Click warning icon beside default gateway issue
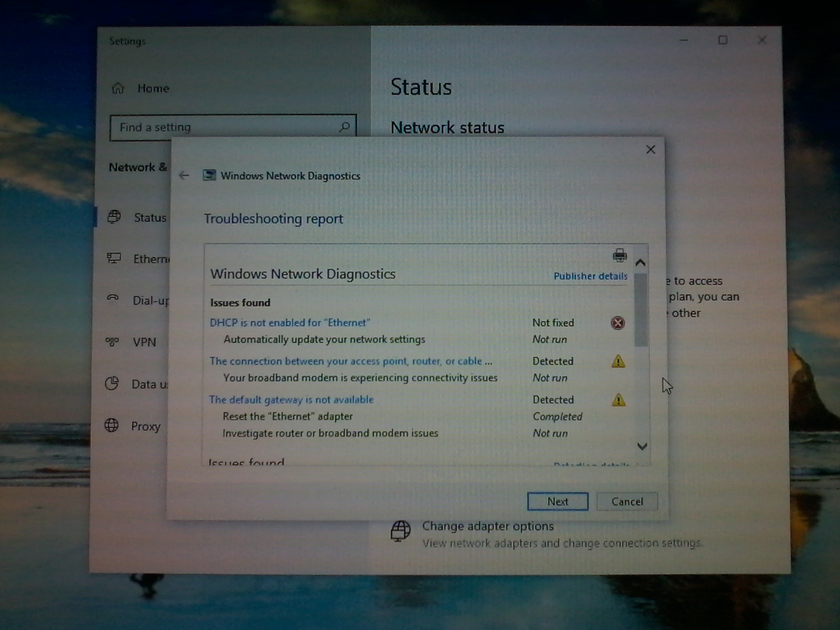This screenshot has width=840, height=630. (x=618, y=400)
